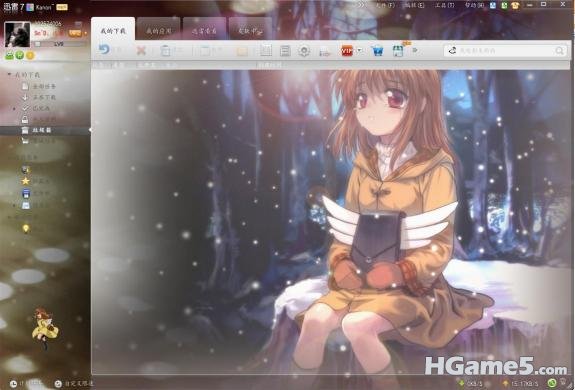Open settings gear in toolbar
The image size is (575, 390).
click(304, 51)
